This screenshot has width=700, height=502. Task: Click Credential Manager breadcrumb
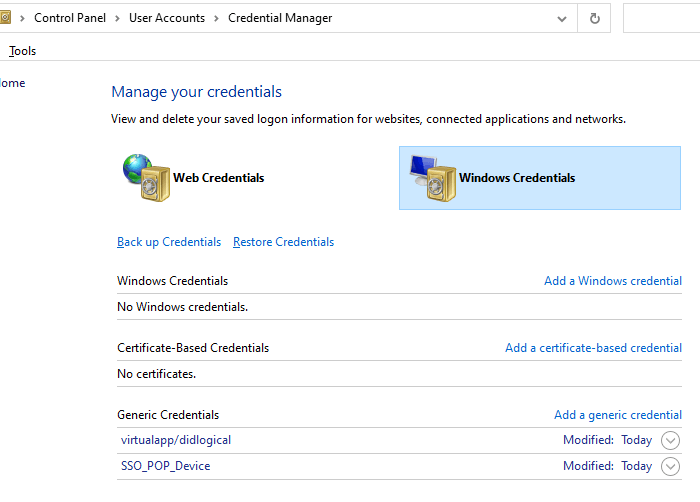[x=280, y=18]
